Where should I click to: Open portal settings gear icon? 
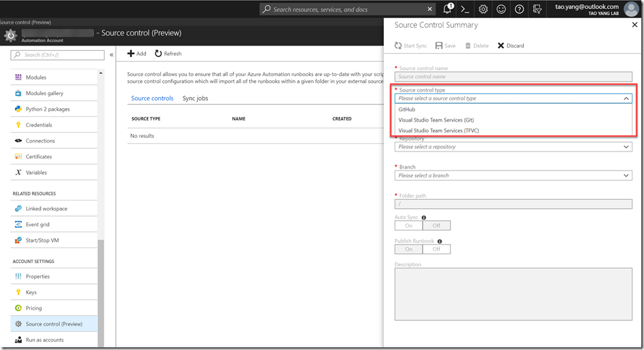pos(483,9)
